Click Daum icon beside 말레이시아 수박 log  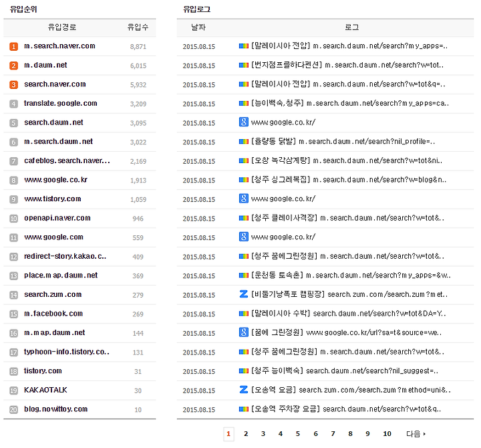click(x=244, y=314)
